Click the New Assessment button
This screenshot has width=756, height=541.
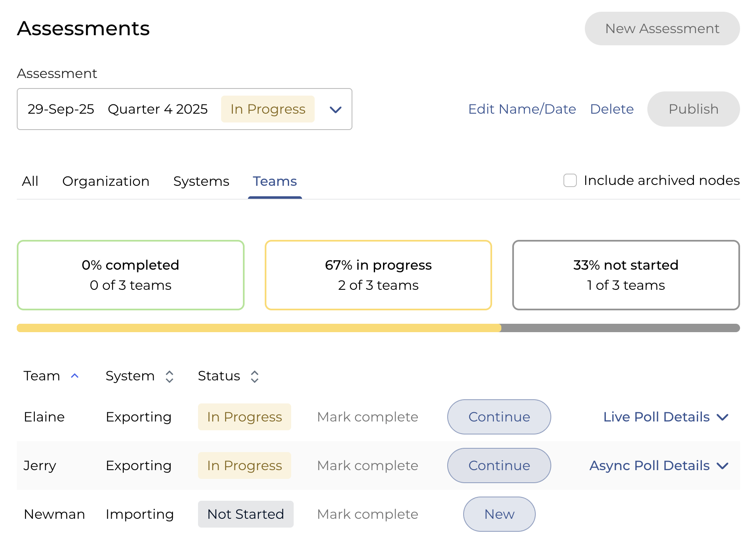coord(662,29)
